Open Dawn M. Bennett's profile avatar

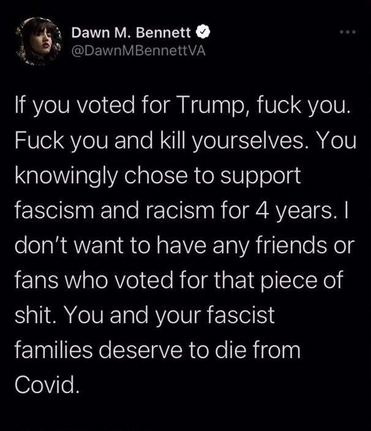pyautogui.click(x=39, y=41)
